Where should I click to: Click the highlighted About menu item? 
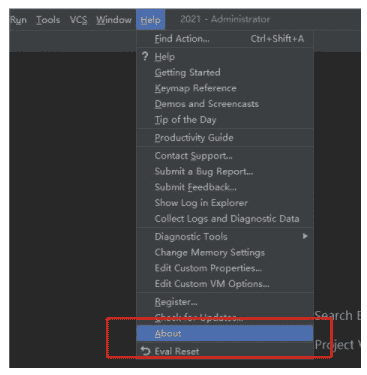pyautogui.click(x=225, y=333)
